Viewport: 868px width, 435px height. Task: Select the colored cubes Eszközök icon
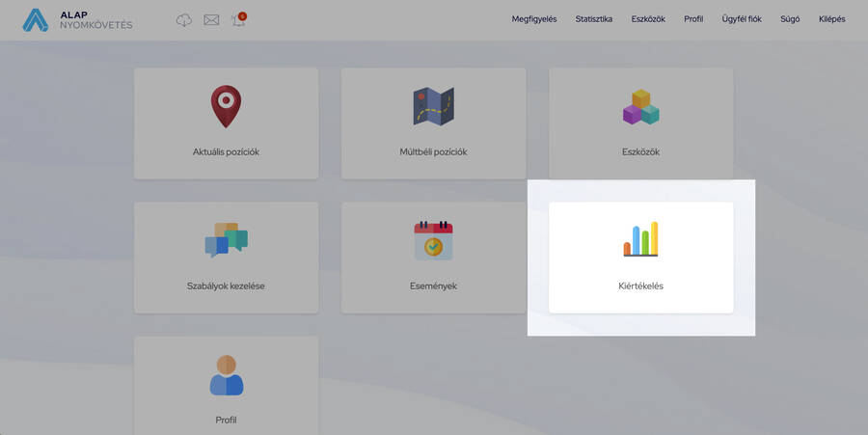click(640, 107)
